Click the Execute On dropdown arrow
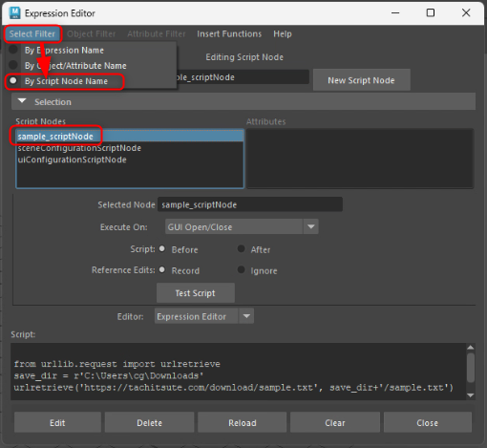The height and width of the screenshot is (448, 487). [311, 227]
